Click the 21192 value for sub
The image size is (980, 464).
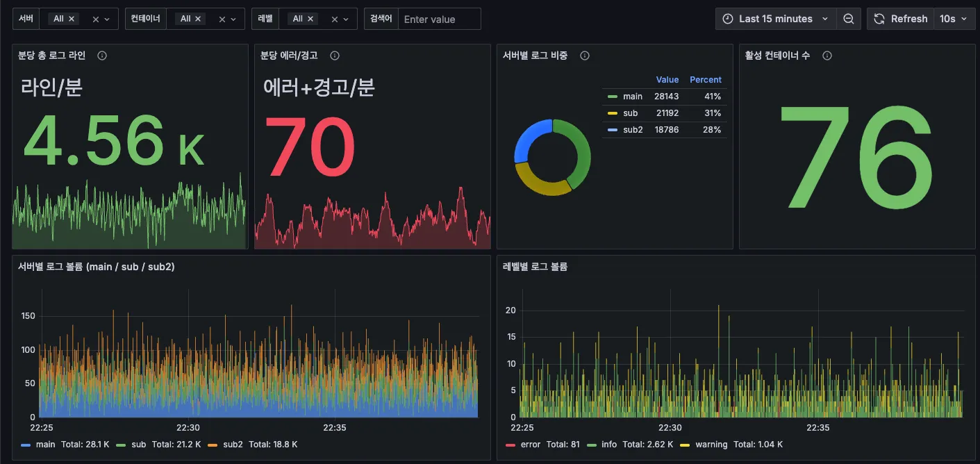667,113
